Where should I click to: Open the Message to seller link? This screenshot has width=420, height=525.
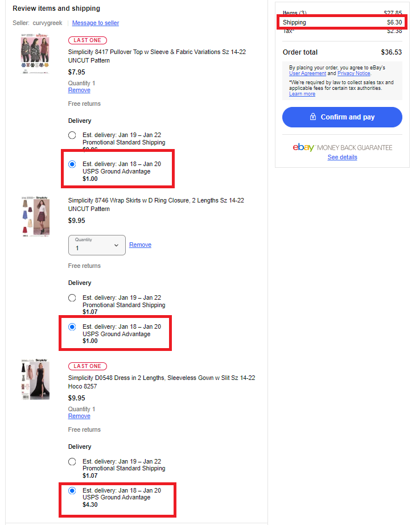coord(96,23)
